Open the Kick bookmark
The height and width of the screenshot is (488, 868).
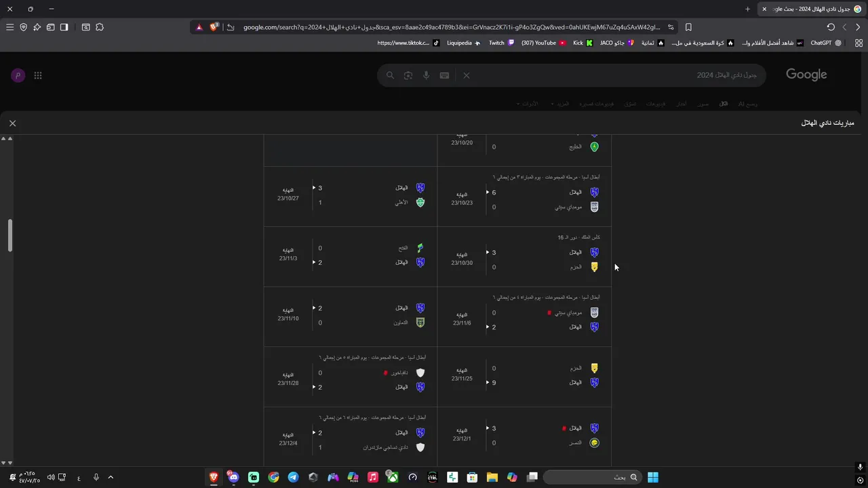(x=583, y=43)
